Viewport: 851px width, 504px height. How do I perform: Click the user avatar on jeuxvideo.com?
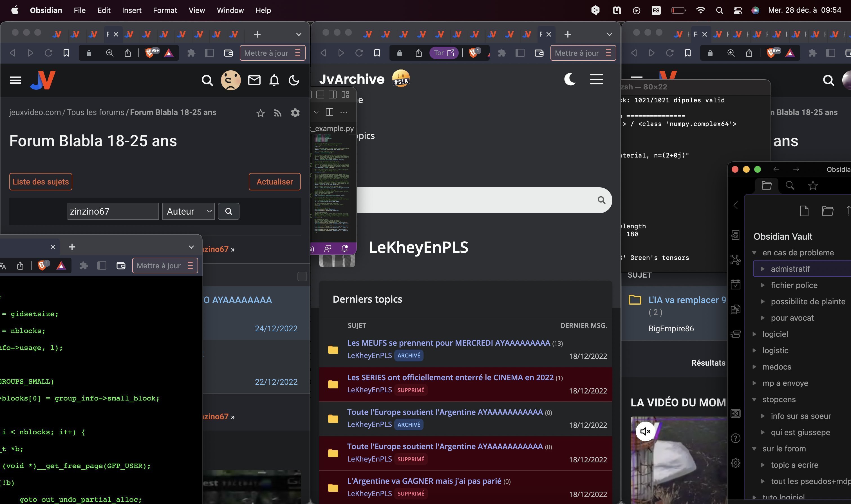click(x=231, y=80)
